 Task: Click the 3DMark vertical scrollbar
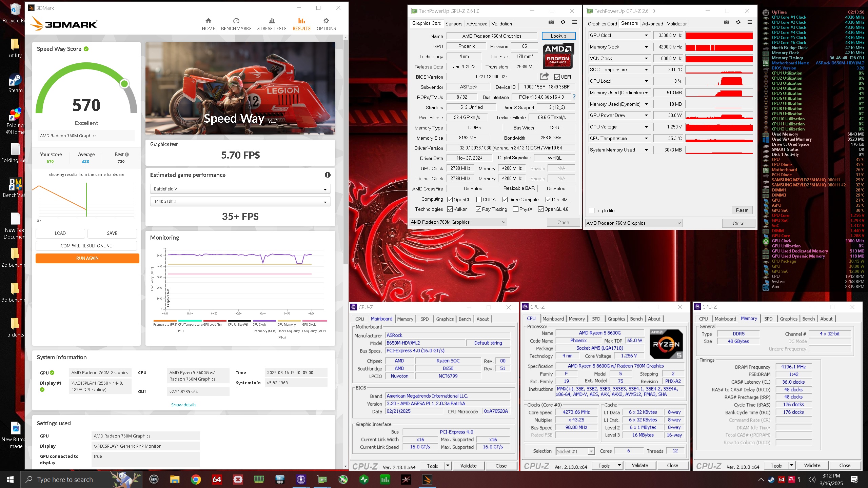(x=346, y=152)
